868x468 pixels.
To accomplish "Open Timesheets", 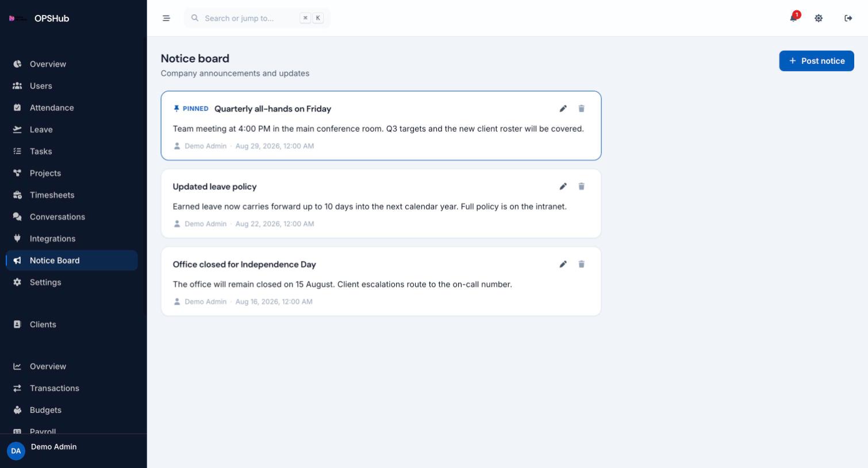I will [72, 195].
